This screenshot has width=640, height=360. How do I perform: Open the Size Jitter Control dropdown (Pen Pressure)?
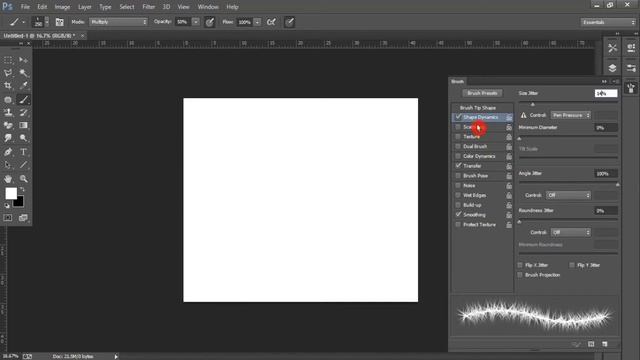571,115
